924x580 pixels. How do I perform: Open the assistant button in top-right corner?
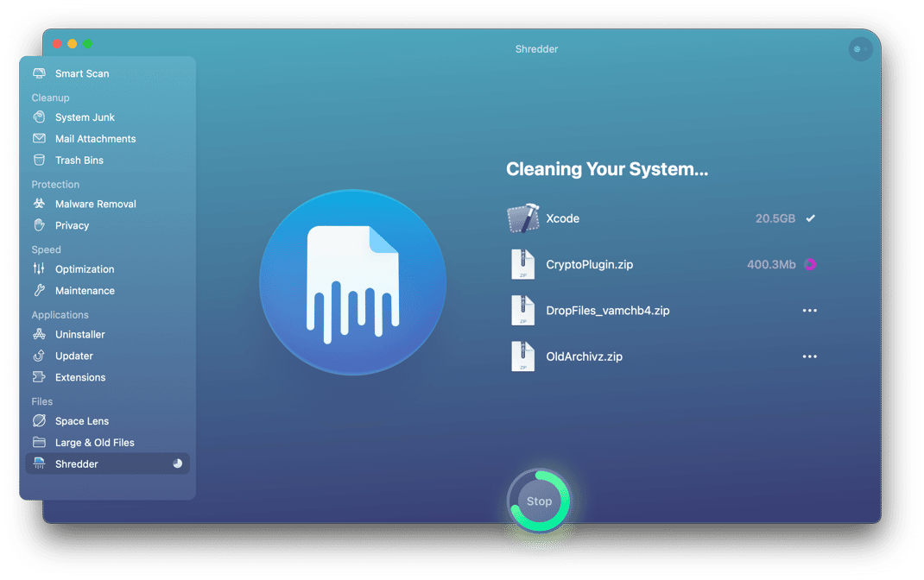(x=860, y=49)
